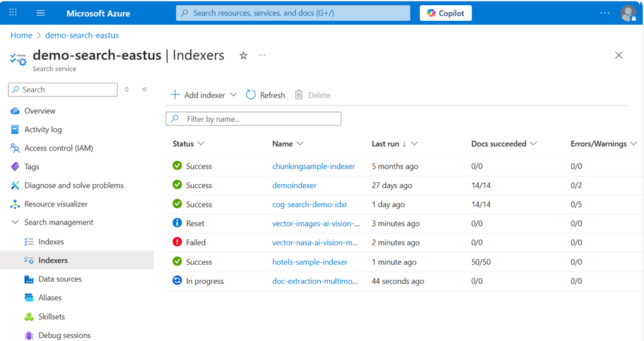
Task: Open the hotels-sample-indexer link
Action: coord(310,262)
